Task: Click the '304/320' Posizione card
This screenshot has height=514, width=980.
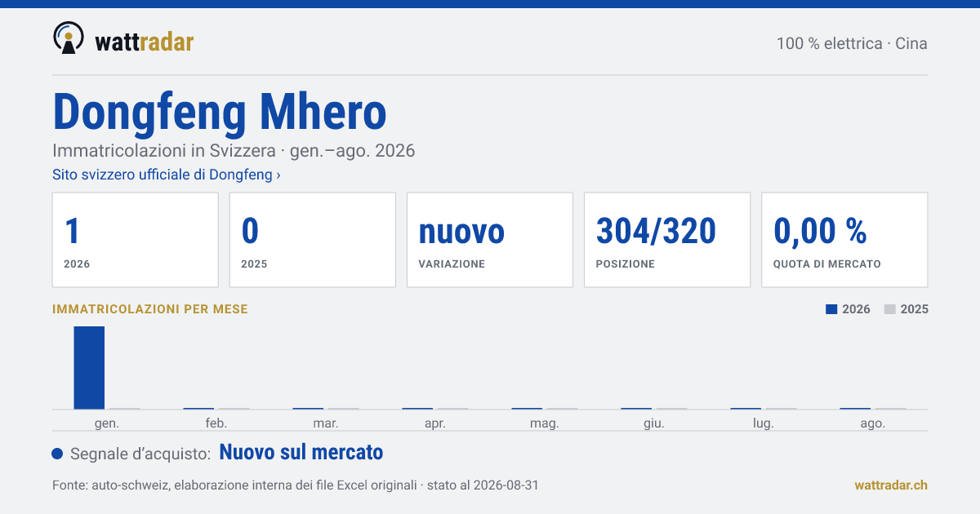Action: click(667, 240)
